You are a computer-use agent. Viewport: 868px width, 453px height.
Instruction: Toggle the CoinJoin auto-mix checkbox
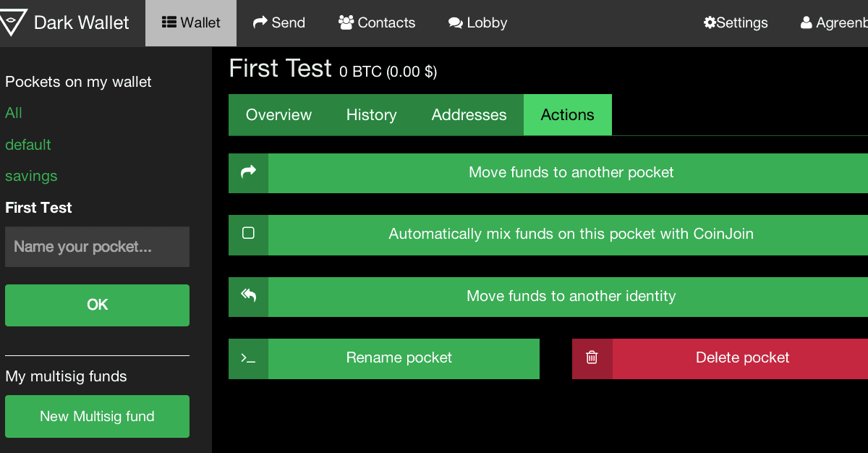248,234
